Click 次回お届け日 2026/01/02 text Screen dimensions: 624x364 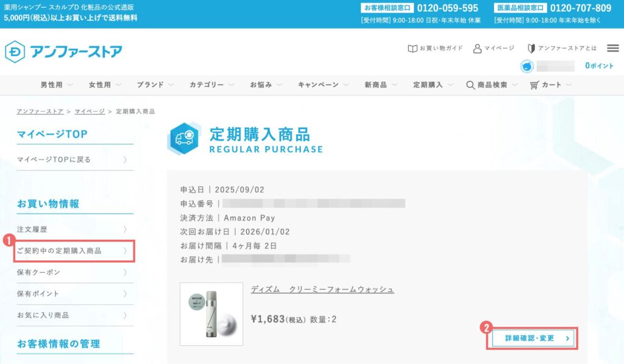(235, 232)
